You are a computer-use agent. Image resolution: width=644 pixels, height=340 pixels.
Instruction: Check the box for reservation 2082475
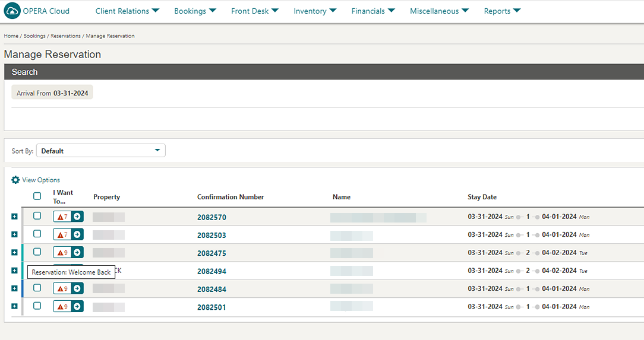(x=37, y=252)
